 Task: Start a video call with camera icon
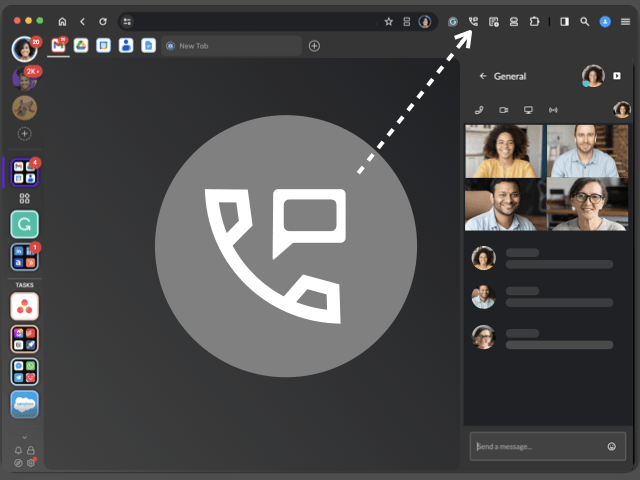[504, 110]
